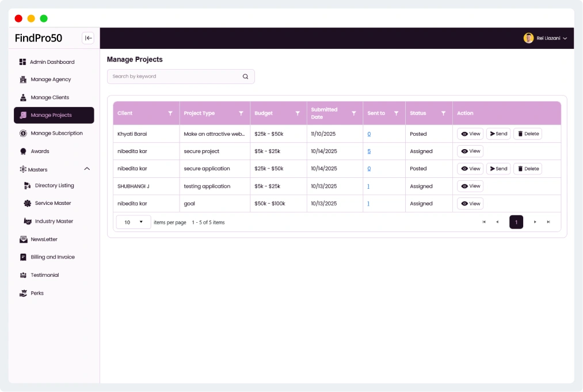Viewport: 583px width, 392px height.
Task: Click the Sent to column filter icon
Action: pos(396,113)
